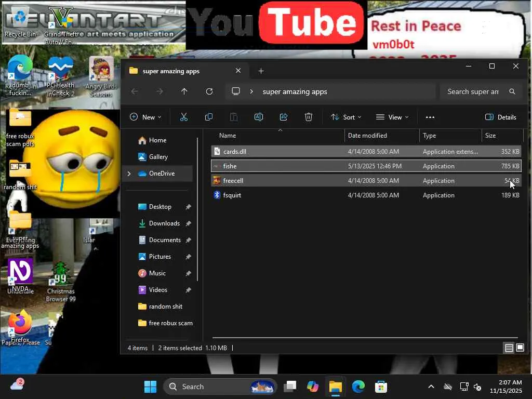This screenshot has width=532, height=399.
Task: Go up one folder level
Action: 184,91
